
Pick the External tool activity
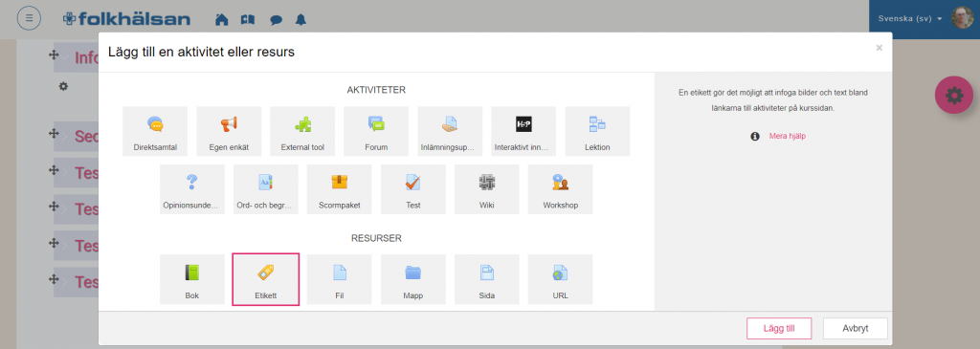tap(302, 131)
